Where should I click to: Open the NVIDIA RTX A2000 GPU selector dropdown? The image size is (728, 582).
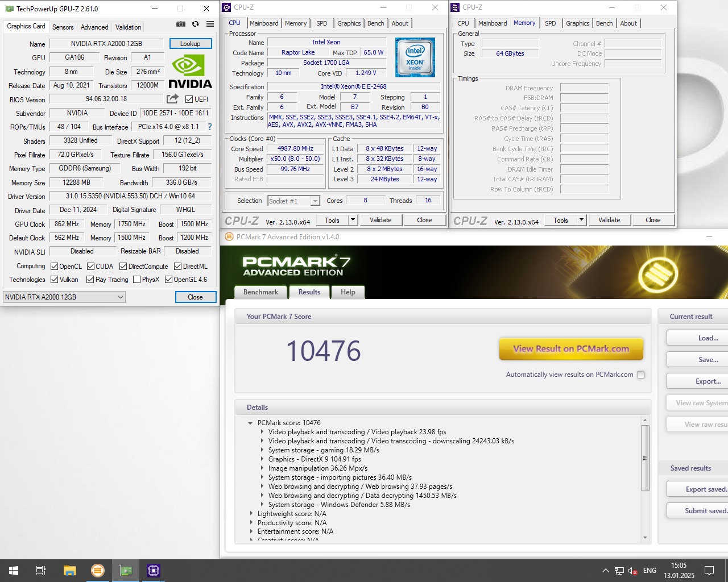[64, 297]
